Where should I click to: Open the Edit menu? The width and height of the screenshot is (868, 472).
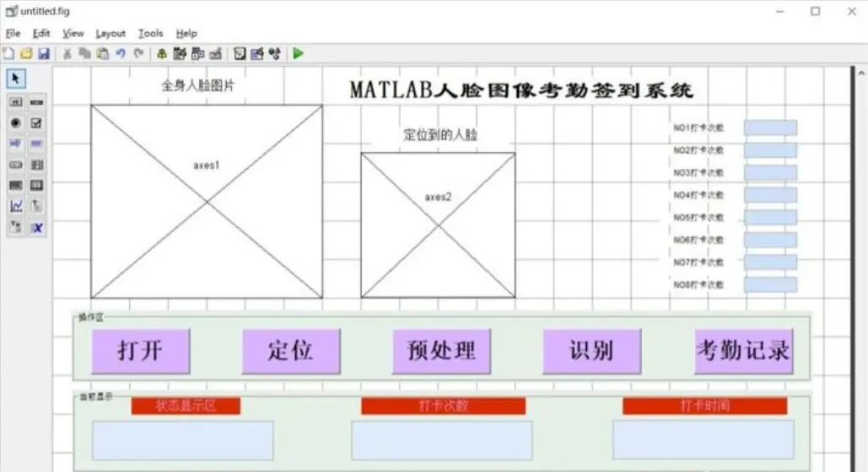click(41, 33)
